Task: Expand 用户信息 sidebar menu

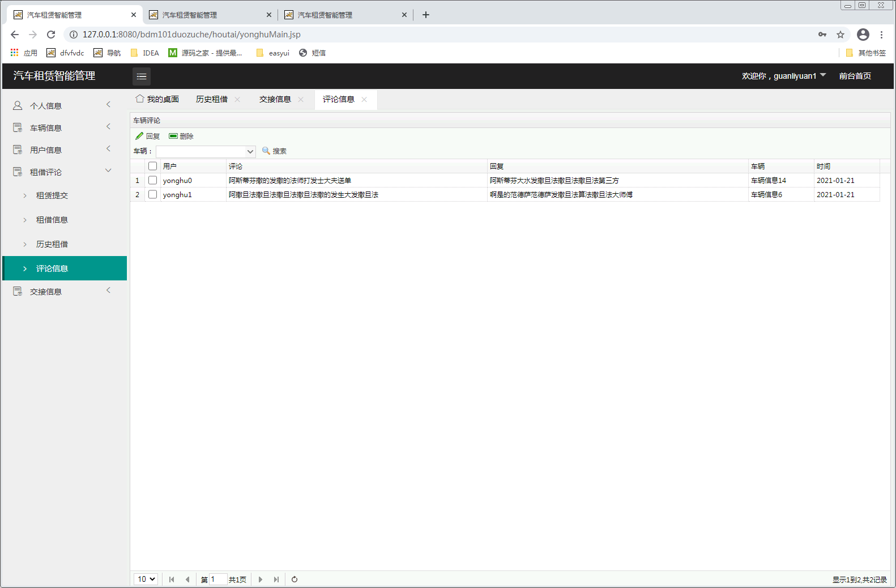Action: (64, 150)
